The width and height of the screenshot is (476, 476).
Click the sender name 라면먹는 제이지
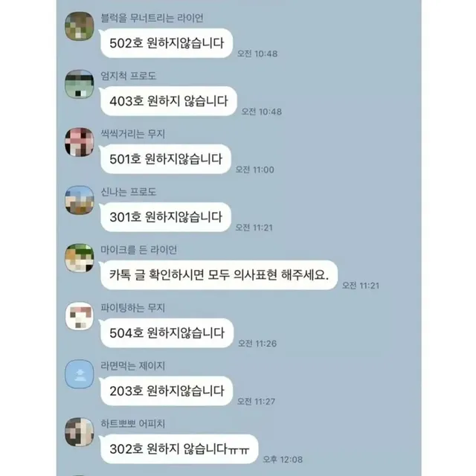click(132, 366)
